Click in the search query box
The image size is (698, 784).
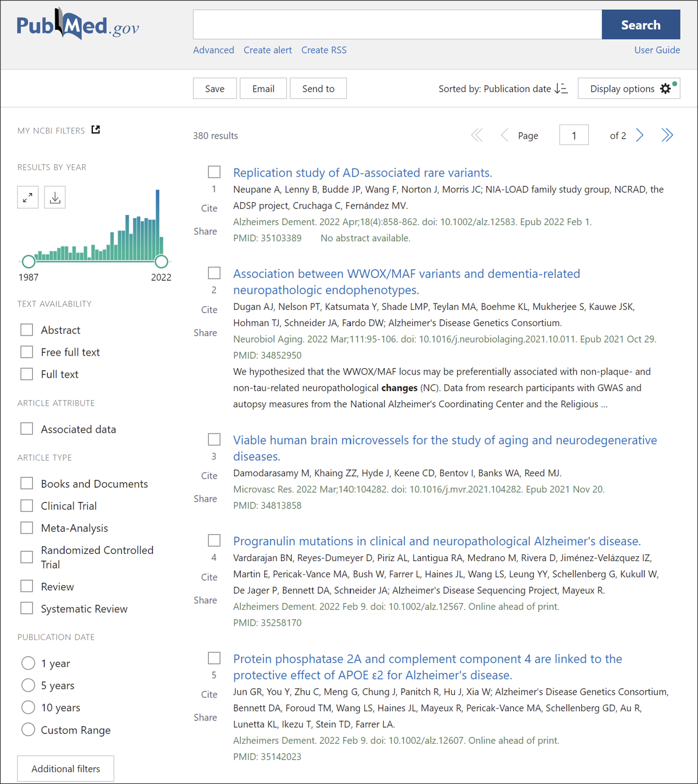point(397,24)
